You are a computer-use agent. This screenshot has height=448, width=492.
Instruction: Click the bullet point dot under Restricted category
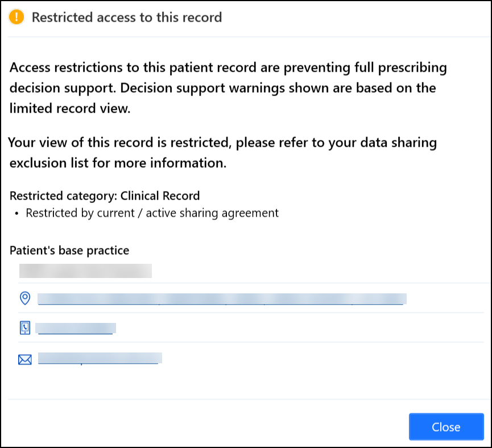tap(18, 214)
